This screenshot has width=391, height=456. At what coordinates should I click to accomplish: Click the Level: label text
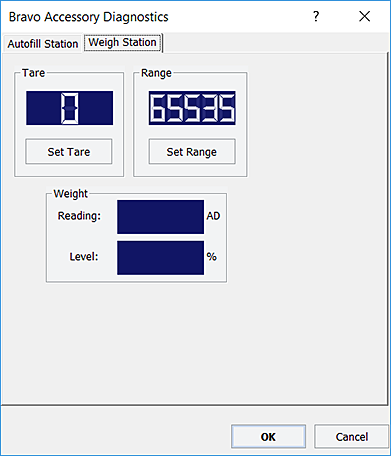click(x=84, y=257)
